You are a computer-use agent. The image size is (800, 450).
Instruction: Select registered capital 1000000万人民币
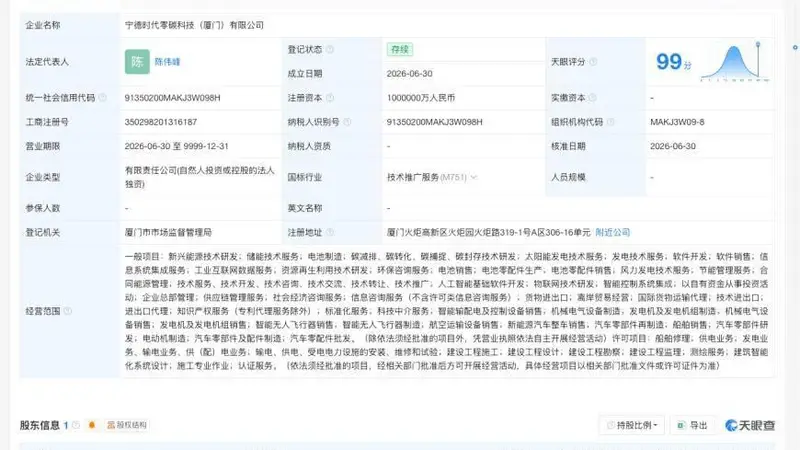(x=420, y=97)
